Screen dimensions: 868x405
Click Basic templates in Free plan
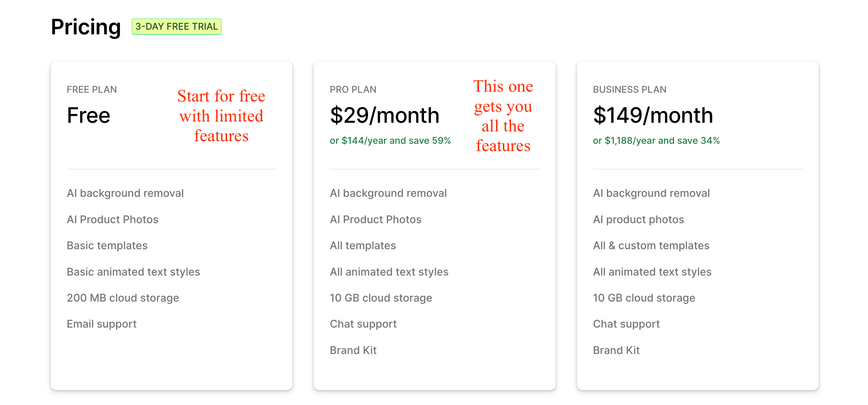pyautogui.click(x=107, y=246)
